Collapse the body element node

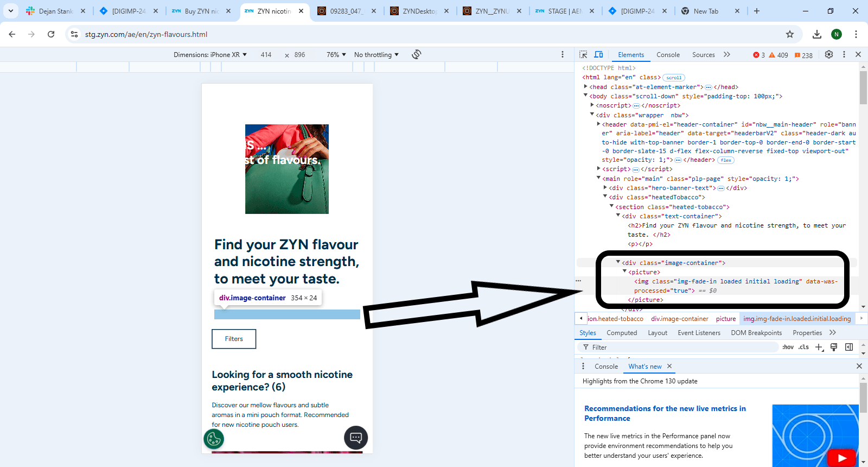tap(586, 96)
